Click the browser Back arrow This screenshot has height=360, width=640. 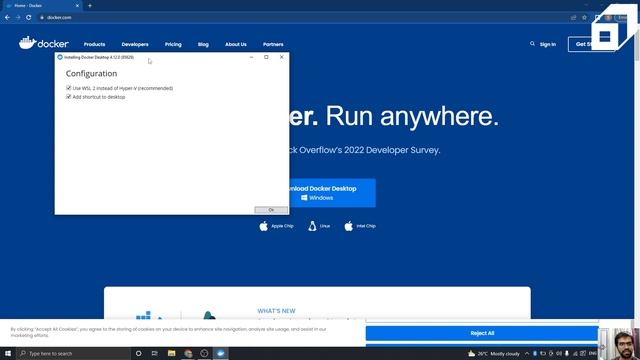tap(7, 18)
